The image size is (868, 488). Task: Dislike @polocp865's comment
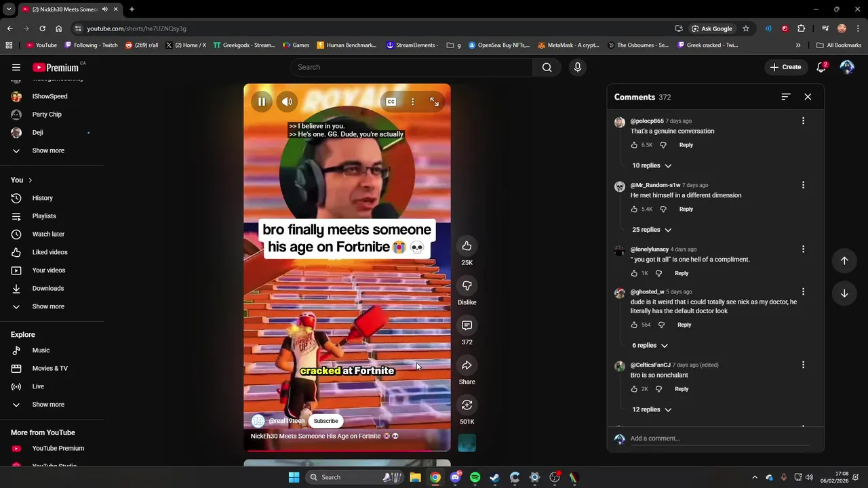coord(663,145)
